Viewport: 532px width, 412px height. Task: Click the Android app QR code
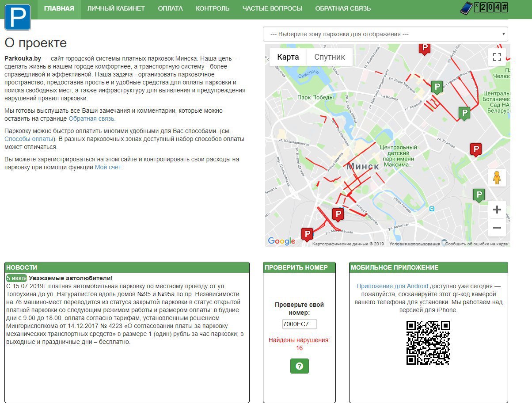pyautogui.click(x=428, y=343)
